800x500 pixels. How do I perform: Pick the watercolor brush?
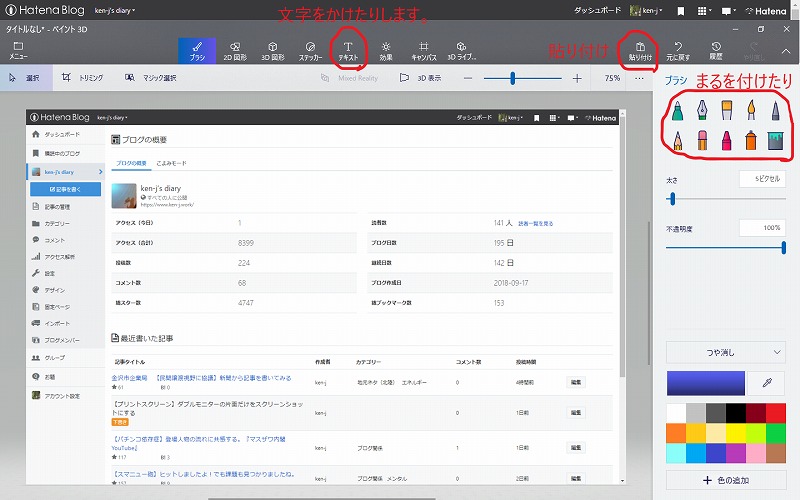pos(751,110)
